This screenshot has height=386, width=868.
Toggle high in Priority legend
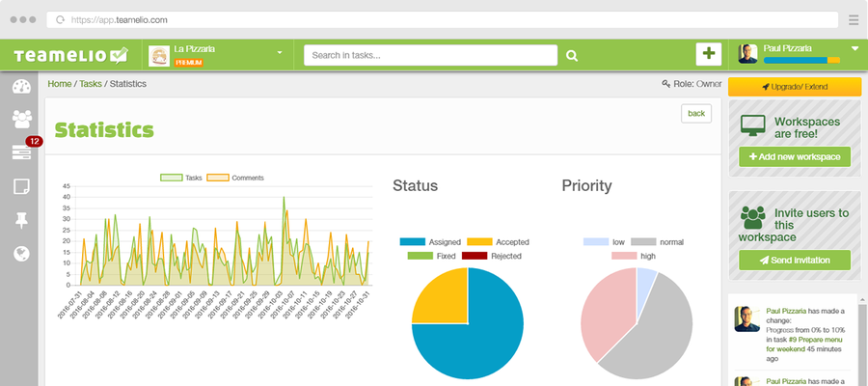pyautogui.click(x=634, y=256)
